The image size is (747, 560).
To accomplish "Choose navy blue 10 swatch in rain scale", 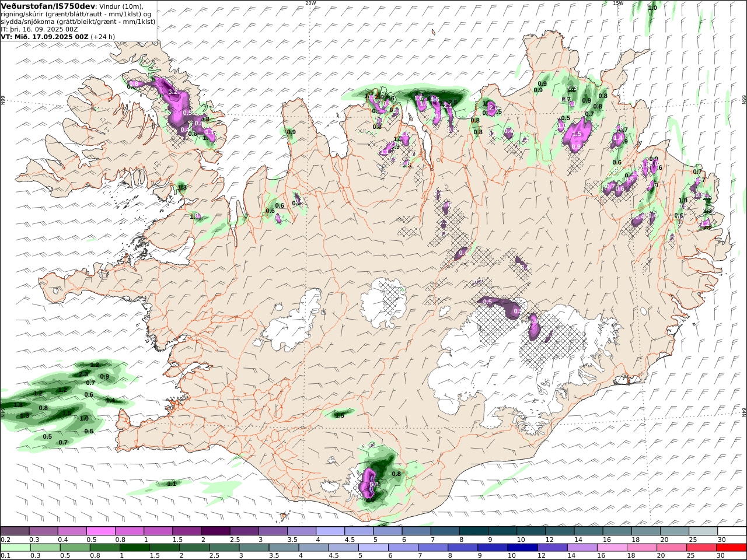I will pos(522,548).
